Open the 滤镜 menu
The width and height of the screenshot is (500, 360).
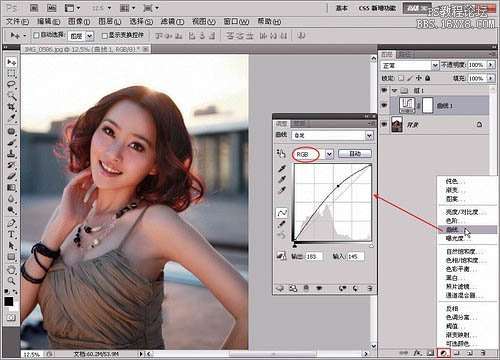pos(172,22)
